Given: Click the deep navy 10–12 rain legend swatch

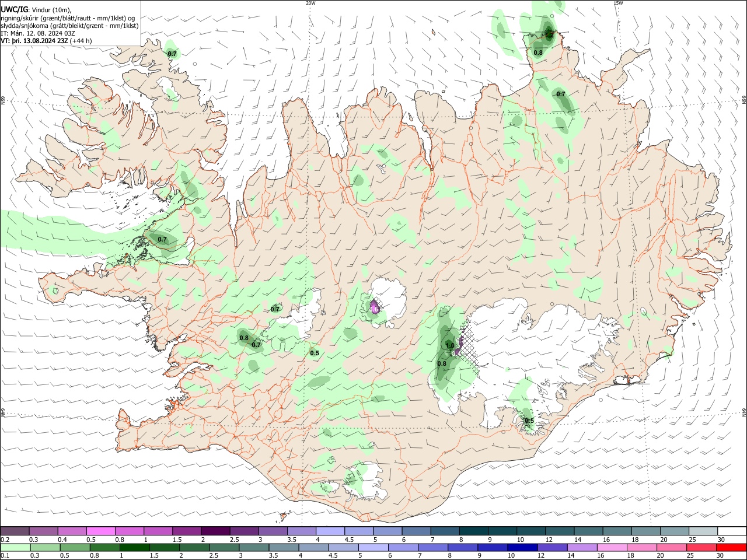Looking at the screenshot, I should tap(522, 547).
